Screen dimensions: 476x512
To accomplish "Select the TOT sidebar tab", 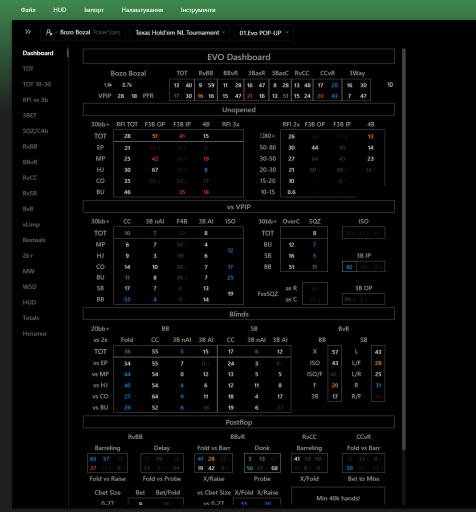I will (x=28, y=69).
